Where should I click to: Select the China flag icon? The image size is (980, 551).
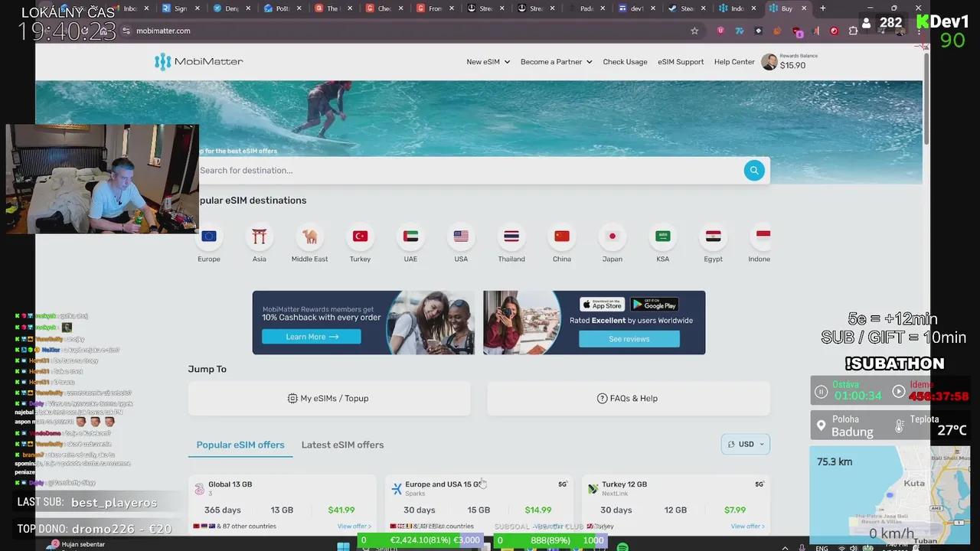pos(562,236)
